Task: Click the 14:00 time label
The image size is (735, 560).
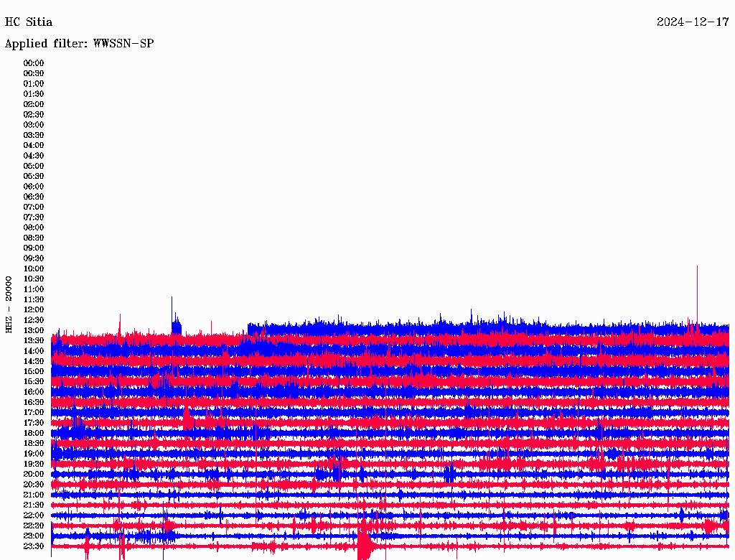Action: click(x=34, y=351)
